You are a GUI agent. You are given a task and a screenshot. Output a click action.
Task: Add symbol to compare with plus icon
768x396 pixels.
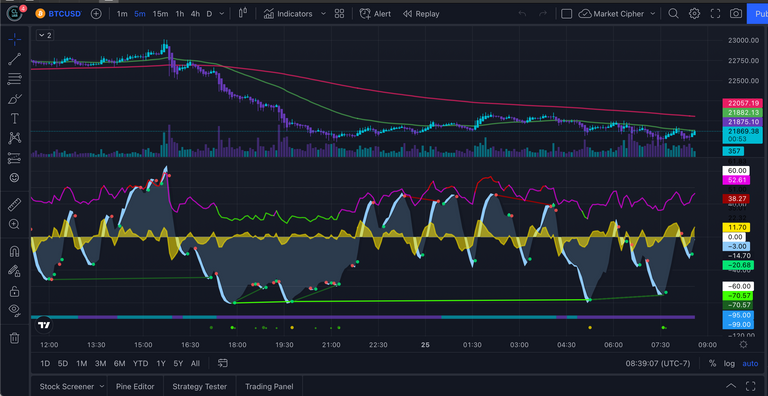pyautogui.click(x=96, y=14)
